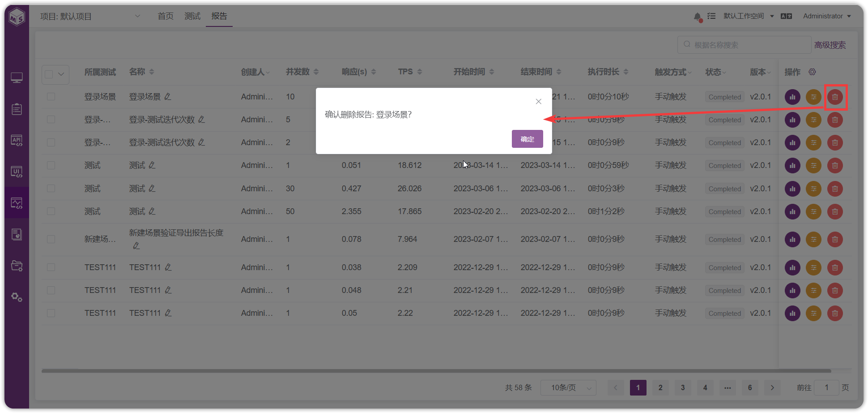
Task: Switch to the 首页 tab
Action: click(x=166, y=16)
